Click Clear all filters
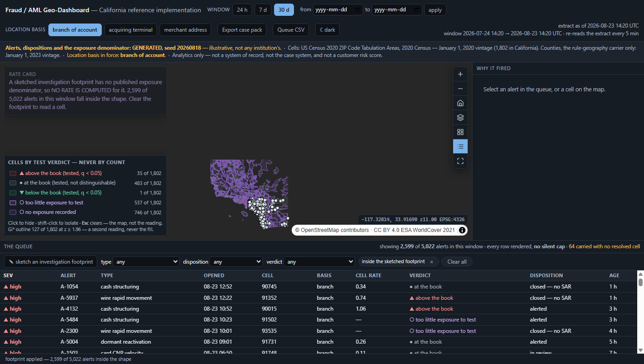Image resolution: width=644 pixels, height=364 pixels. click(x=457, y=262)
